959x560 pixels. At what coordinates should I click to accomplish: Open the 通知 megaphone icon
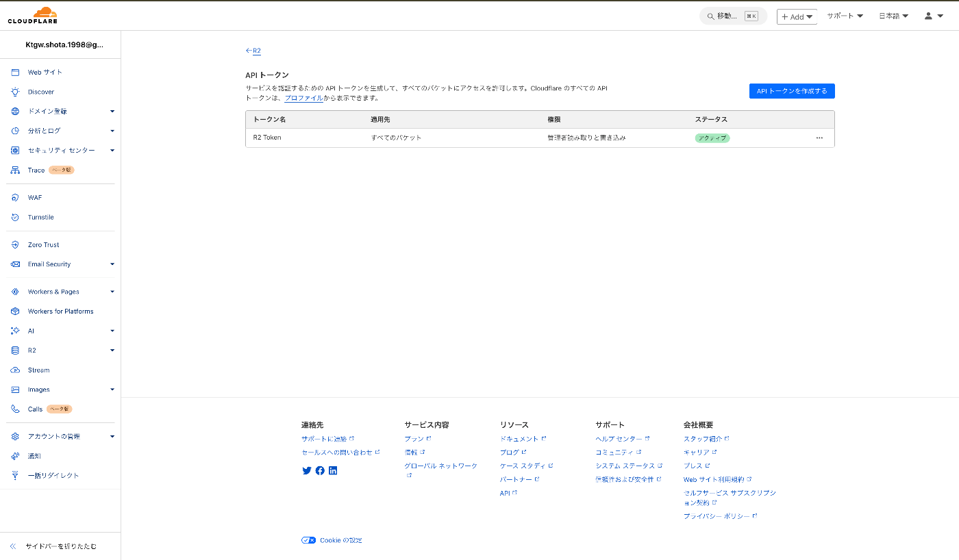click(15, 456)
